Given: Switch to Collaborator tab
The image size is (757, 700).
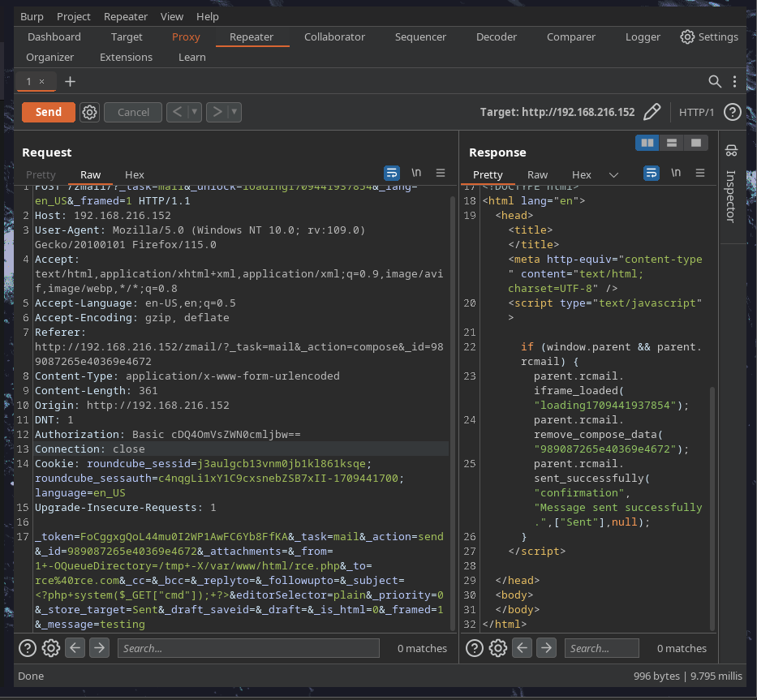Looking at the screenshot, I should coord(334,37).
